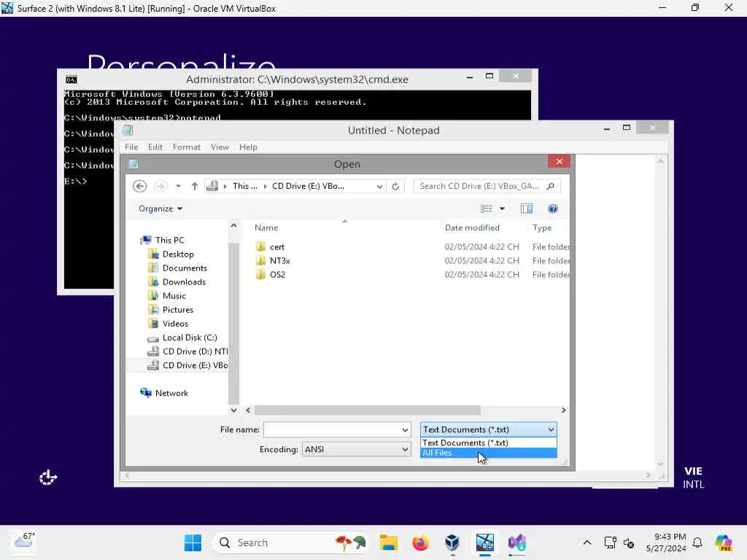The image size is (747, 560).
Task: Select the OS2 folder
Action: tap(277, 274)
